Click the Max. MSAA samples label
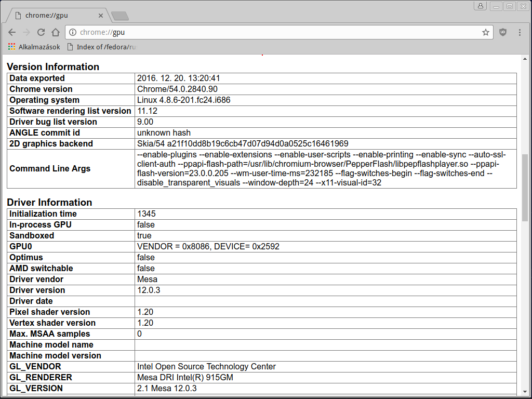532x399 pixels. tap(49, 334)
